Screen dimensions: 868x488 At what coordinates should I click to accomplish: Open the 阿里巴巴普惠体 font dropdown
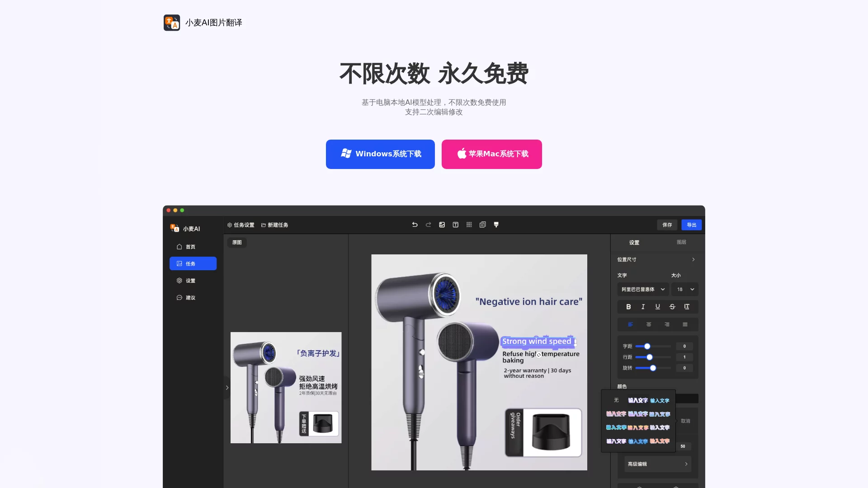click(x=642, y=289)
